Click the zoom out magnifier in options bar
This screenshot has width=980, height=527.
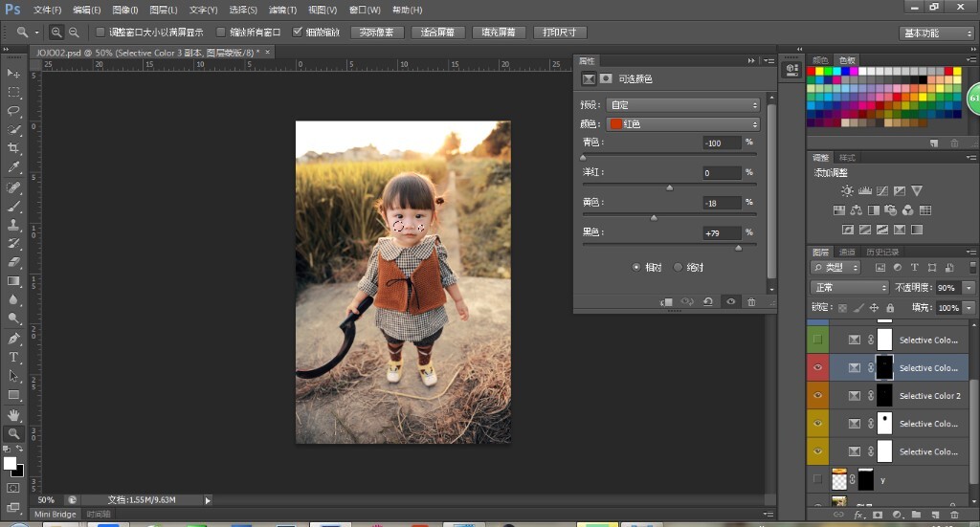coord(74,33)
